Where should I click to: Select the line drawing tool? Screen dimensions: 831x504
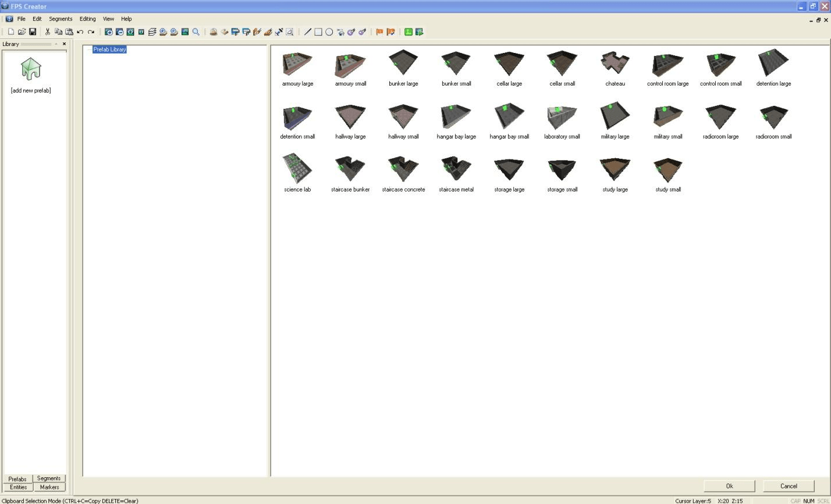click(308, 32)
